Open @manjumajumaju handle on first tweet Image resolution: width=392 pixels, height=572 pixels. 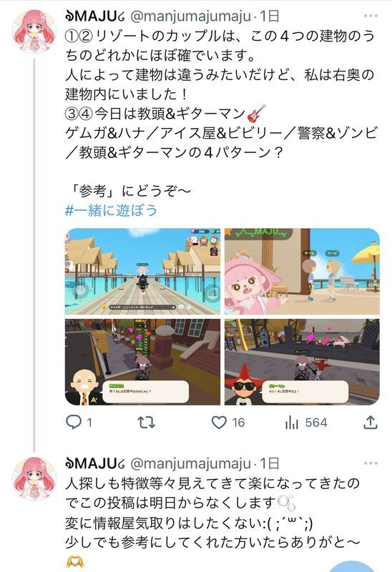click(x=190, y=16)
